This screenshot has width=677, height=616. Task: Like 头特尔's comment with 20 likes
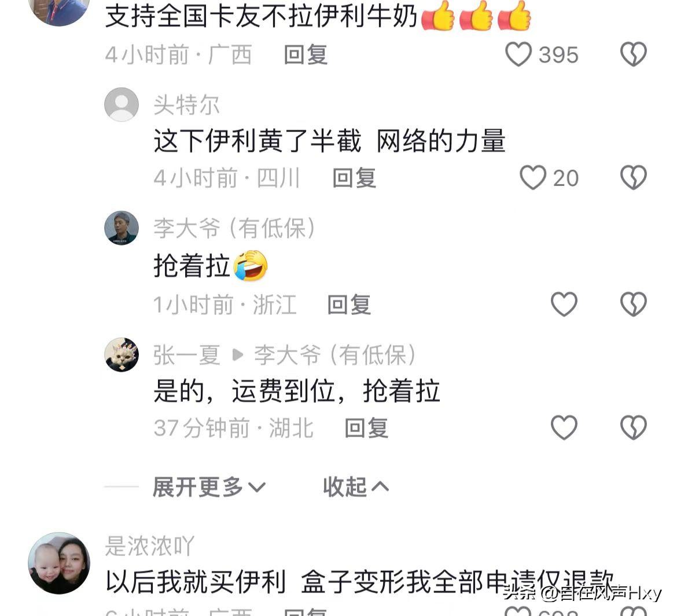coord(533,178)
